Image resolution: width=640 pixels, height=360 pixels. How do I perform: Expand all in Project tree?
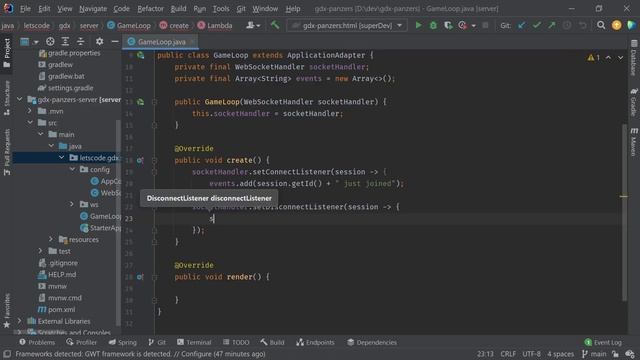(x=65, y=41)
